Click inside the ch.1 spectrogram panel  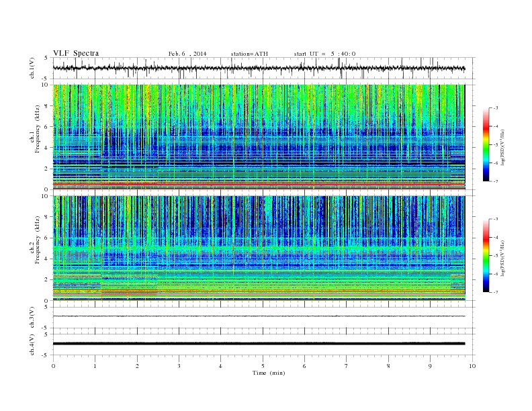pyautogui.click(x=259, y=137)
